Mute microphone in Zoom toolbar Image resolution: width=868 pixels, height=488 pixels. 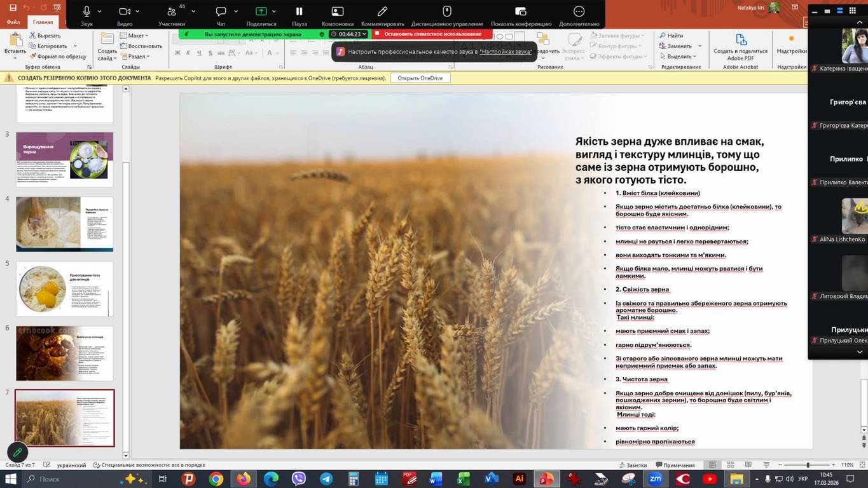click(x=86, y=12)
